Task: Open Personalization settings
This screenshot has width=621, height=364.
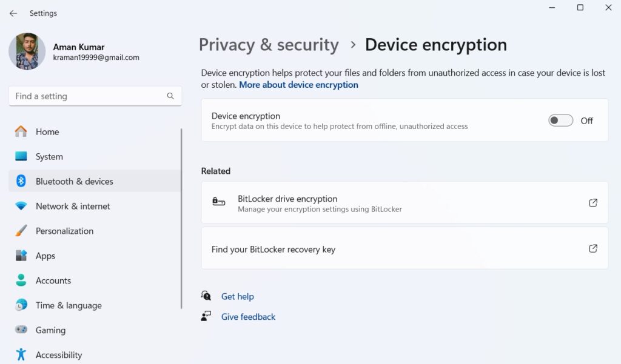Action: point(95,231)
